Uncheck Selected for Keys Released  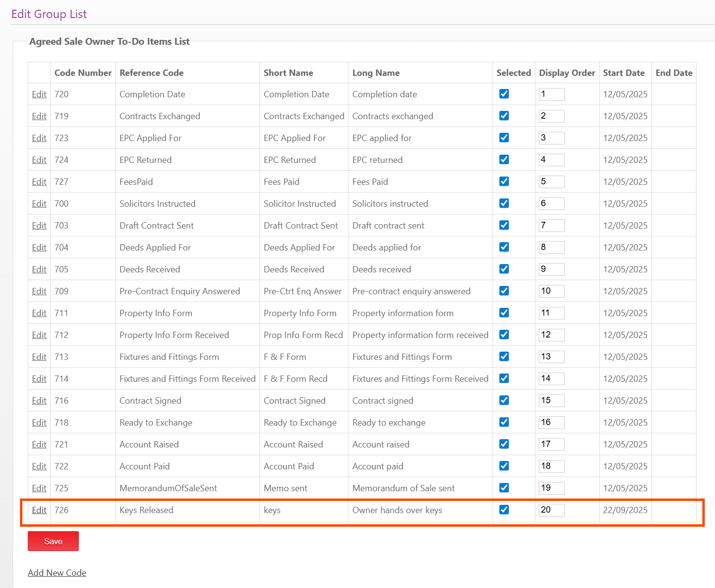(x=504, y=510)
